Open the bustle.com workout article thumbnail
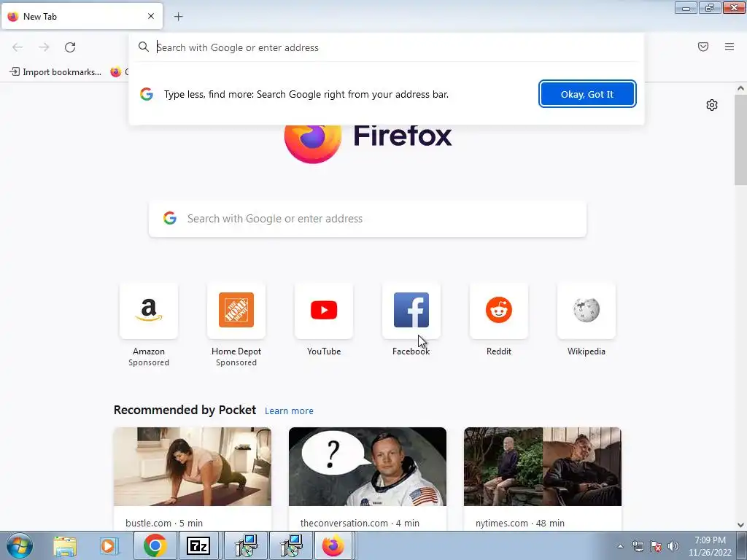This screenshot has height=560, width=747. point(193,467)
